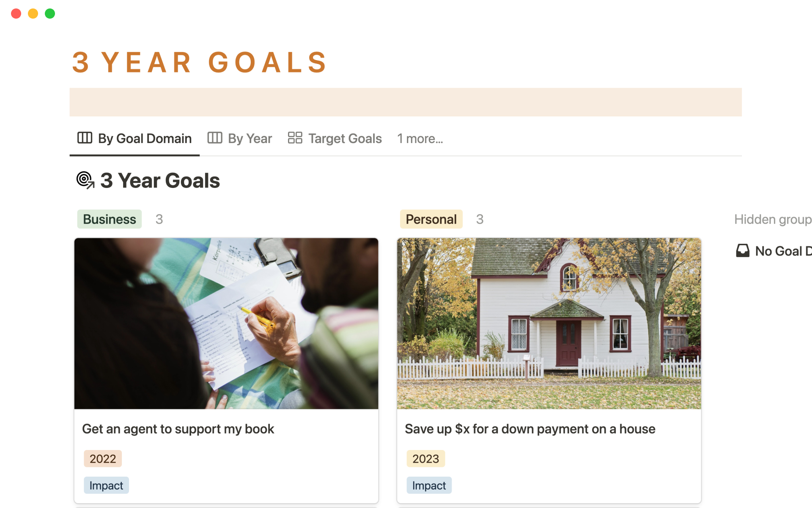Expand the '1 more...' views dropdown
Viewport: 812px width, 508px height.
click(x=420, y=138)
